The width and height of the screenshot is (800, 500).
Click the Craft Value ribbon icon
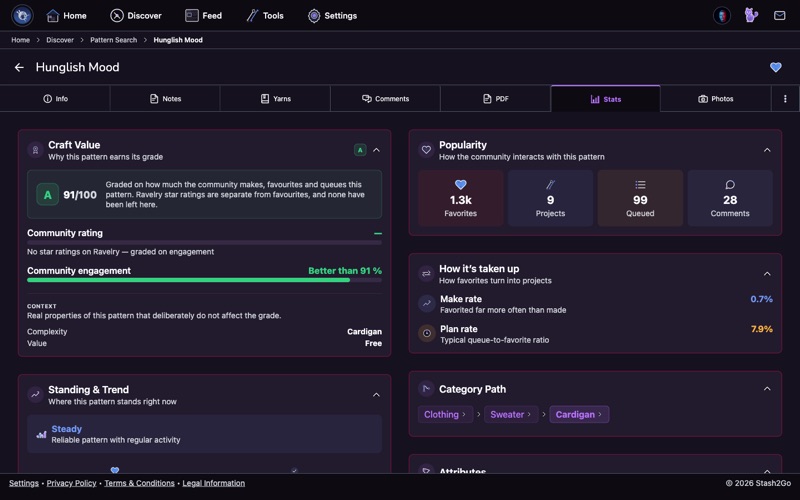click(35, 150)
